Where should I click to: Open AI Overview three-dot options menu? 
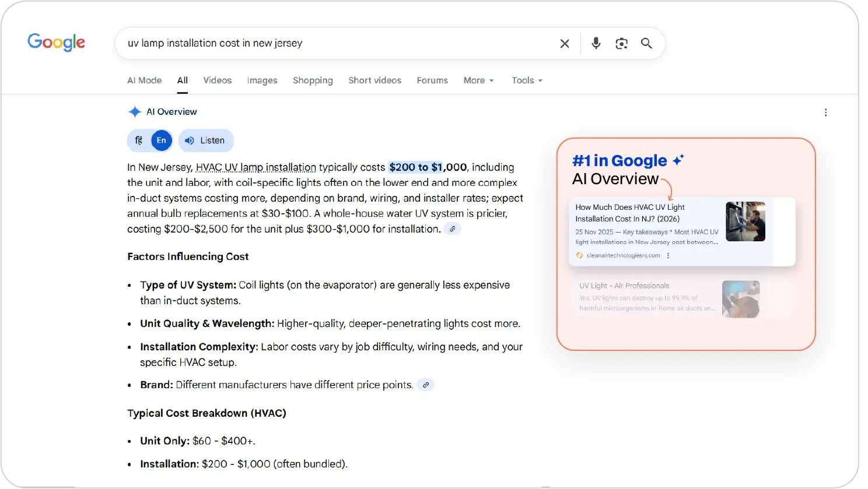(825, 112)
